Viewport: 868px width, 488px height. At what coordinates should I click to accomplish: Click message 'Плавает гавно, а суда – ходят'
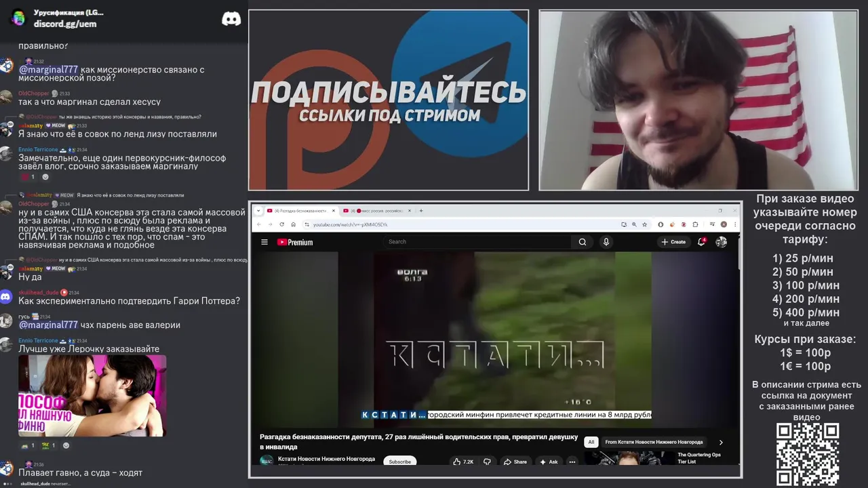pos(80,473)
